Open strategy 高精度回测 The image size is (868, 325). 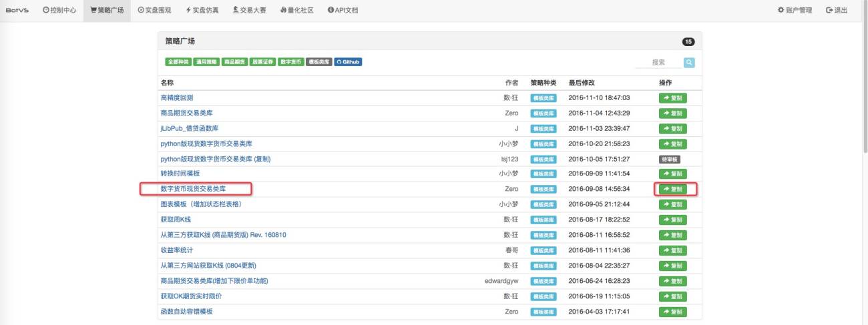coord(177,97)
